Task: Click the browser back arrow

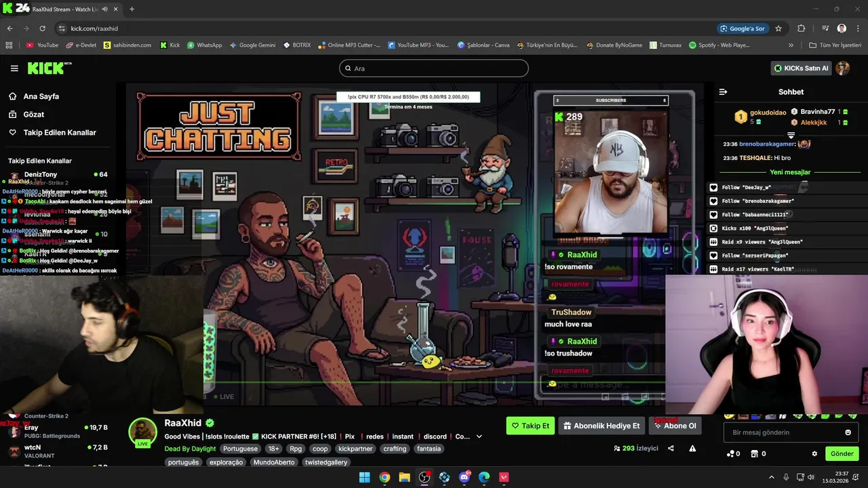Action: tap(9, 28)
